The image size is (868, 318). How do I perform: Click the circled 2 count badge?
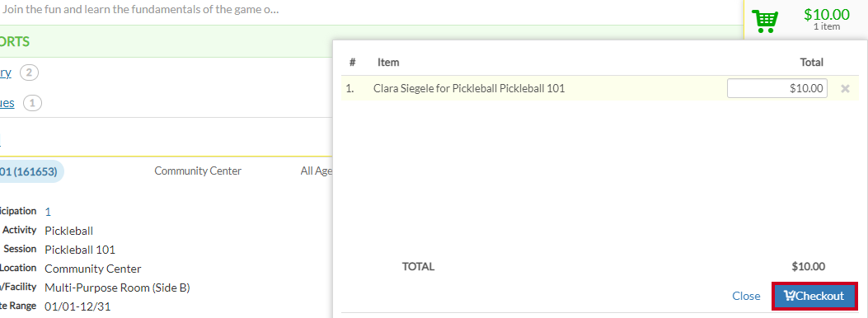(30, 72)
